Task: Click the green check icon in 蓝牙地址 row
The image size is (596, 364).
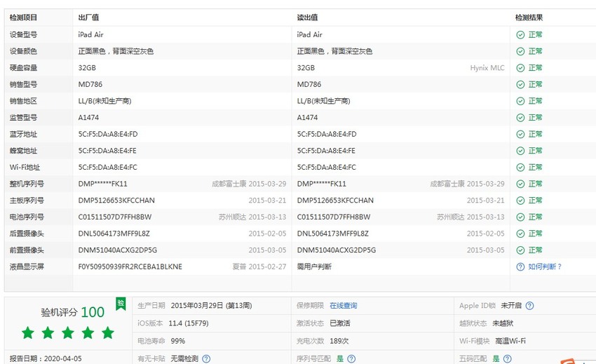Action: (520, 134)
